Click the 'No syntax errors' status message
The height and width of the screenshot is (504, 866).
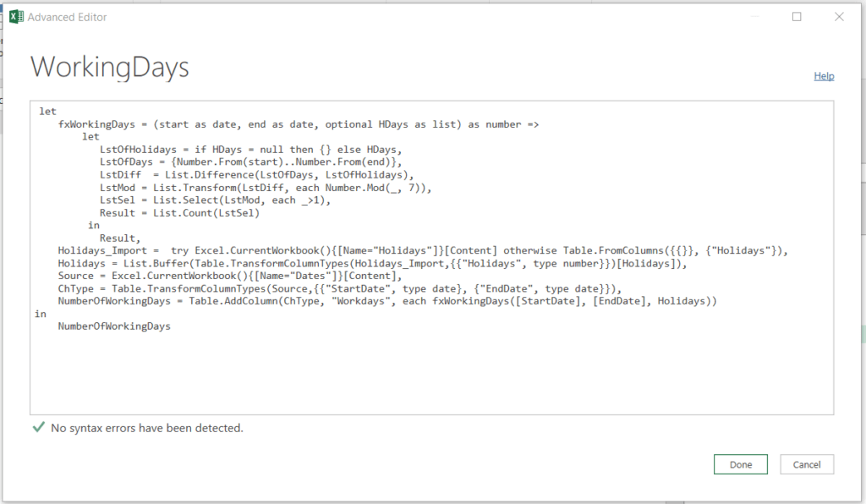[147, 428]
